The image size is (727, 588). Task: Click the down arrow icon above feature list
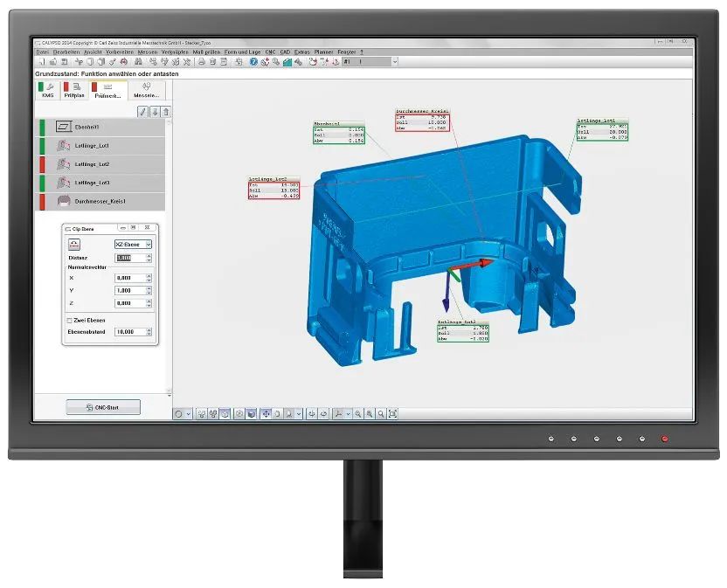[x=155, y=112]
